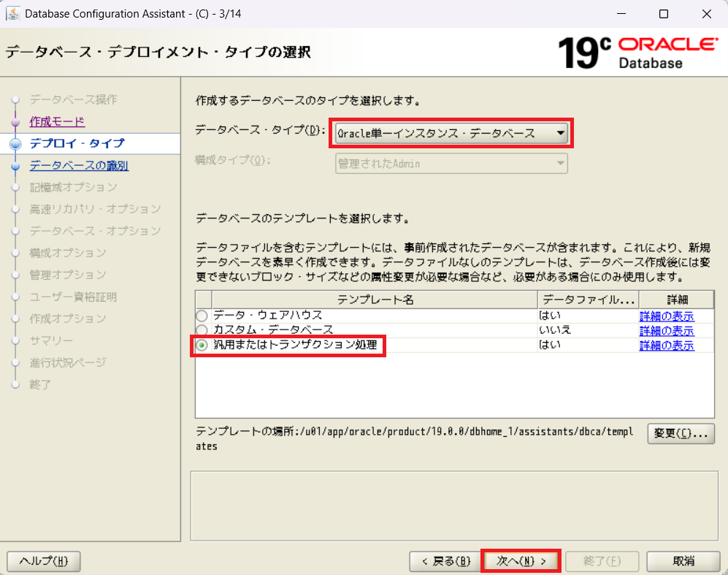The image size is (728, 575).
Task: Select the カスタム・データベース template radio button
Action: (x=202, y=330)
